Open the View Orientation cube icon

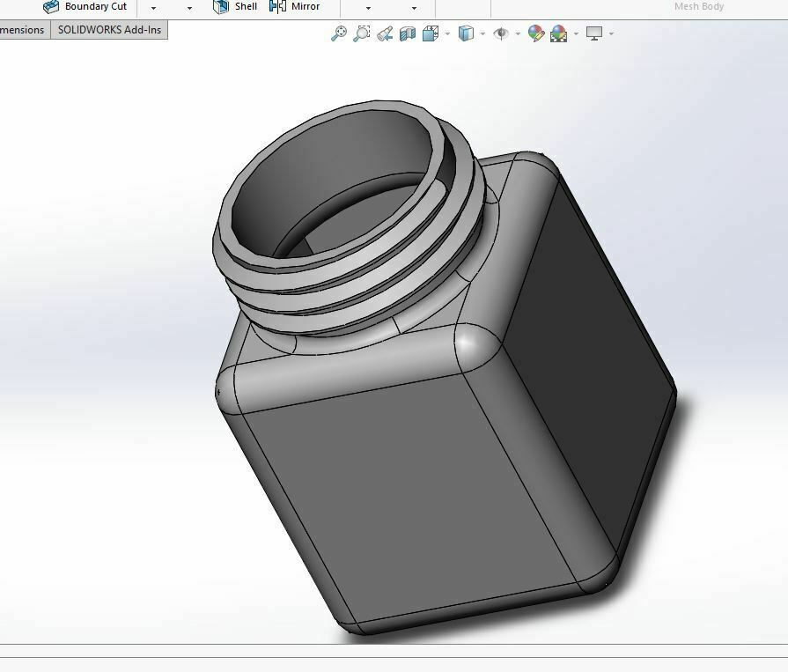[x=431, y=33]
